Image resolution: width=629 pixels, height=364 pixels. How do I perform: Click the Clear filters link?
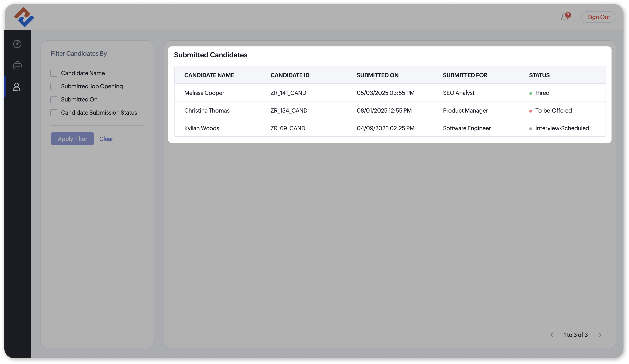106,139
